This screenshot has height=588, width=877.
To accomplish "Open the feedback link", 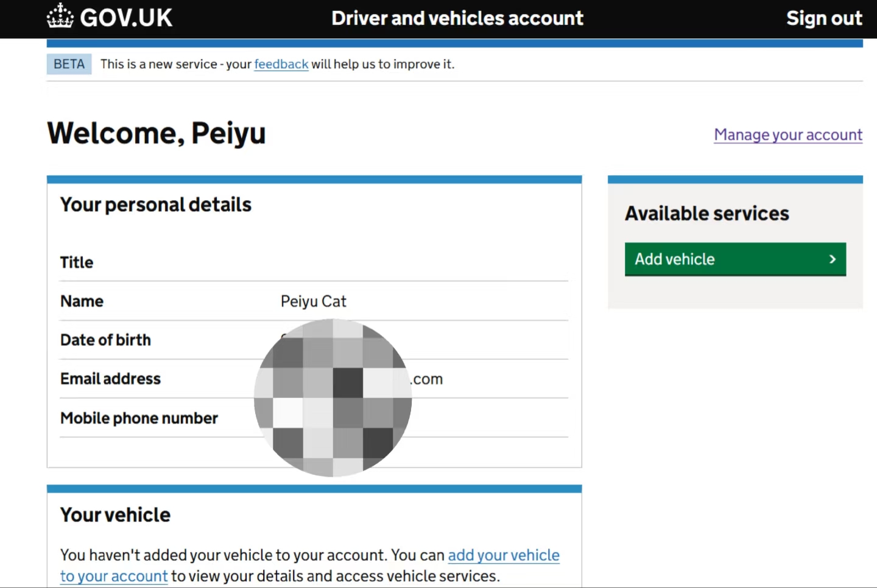I will coord(281,64).
